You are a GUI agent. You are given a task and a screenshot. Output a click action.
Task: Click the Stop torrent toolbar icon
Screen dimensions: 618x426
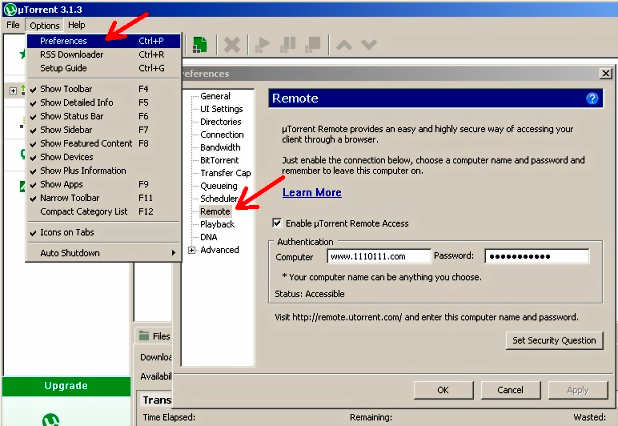(313, 45)
